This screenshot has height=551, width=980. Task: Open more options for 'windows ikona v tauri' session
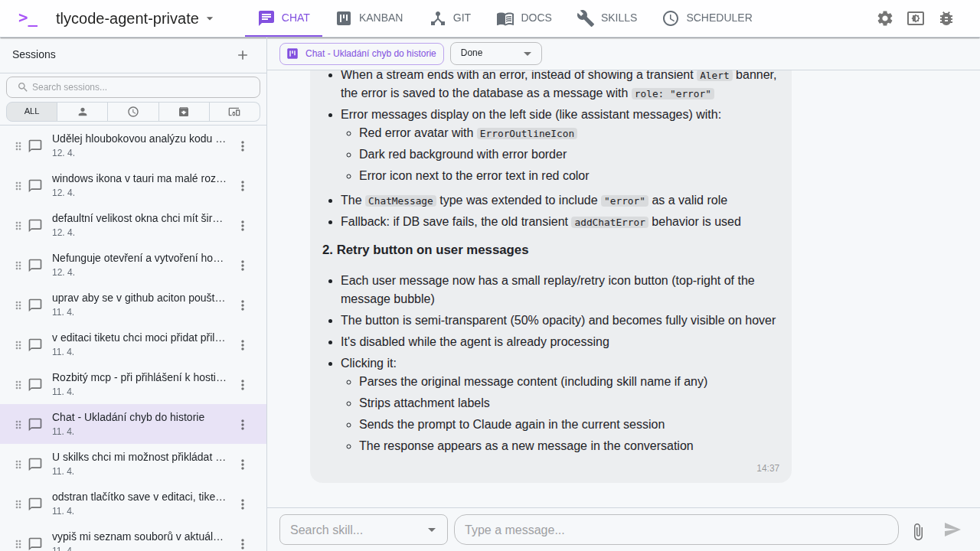(243, 186)
